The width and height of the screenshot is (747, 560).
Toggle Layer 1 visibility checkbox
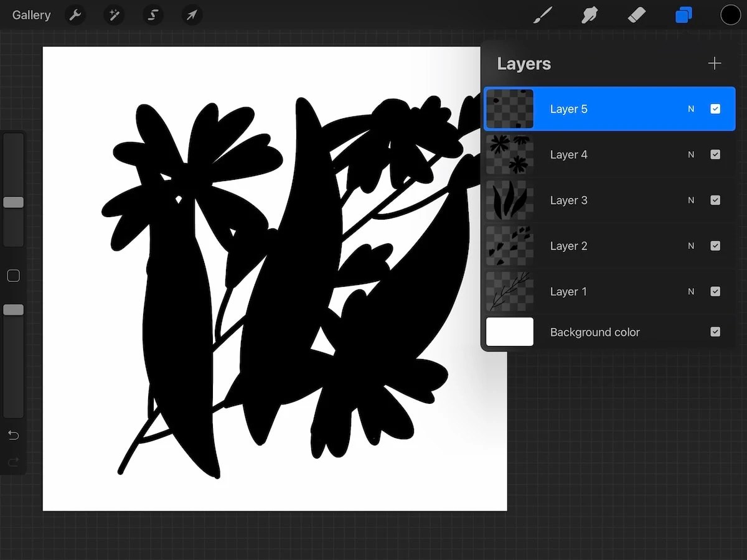(x=715, y=291)
